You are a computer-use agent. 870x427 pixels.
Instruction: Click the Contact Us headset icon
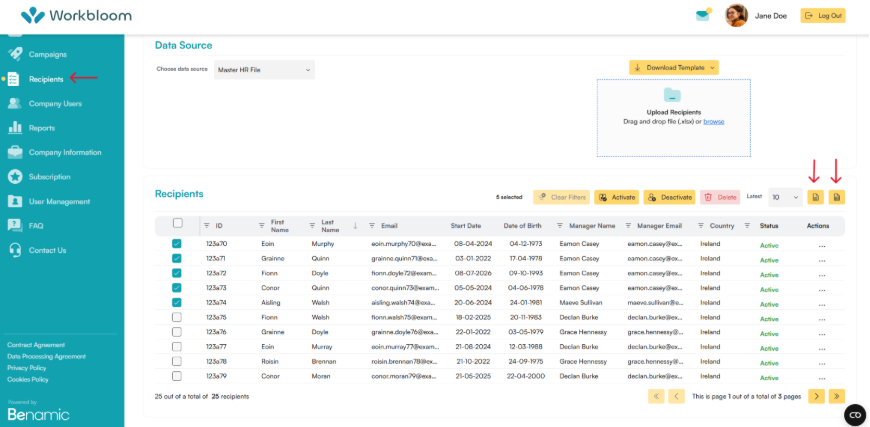[x=15, y=250]
